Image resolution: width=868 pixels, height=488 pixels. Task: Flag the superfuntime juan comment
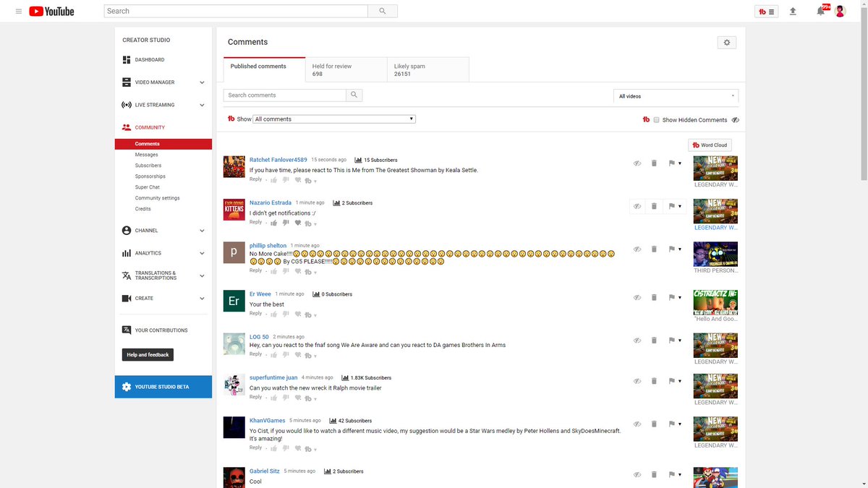(671, 381)
